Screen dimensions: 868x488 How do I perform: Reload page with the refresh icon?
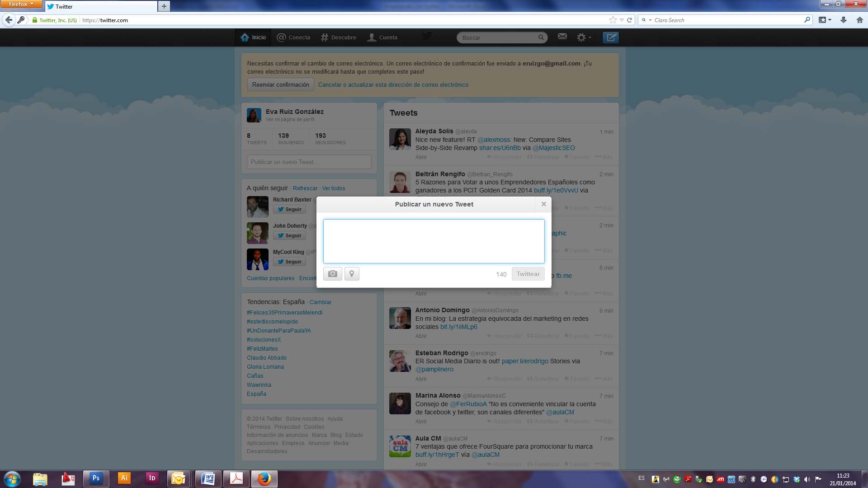(x=629, y=20)
